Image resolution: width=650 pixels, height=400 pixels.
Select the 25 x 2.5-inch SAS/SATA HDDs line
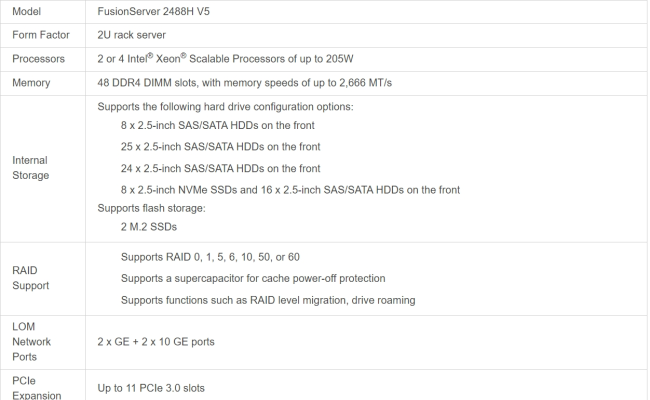(x=220, y=147)
